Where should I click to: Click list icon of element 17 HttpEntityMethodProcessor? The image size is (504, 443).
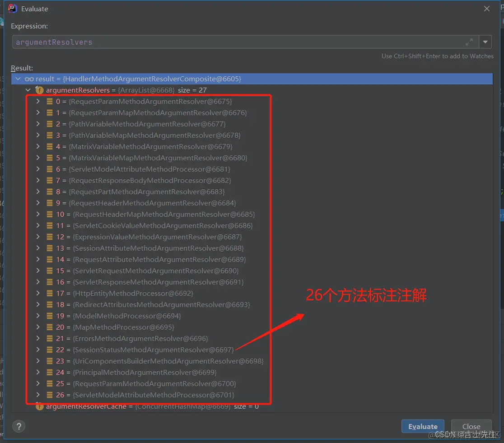click(50, 293)
